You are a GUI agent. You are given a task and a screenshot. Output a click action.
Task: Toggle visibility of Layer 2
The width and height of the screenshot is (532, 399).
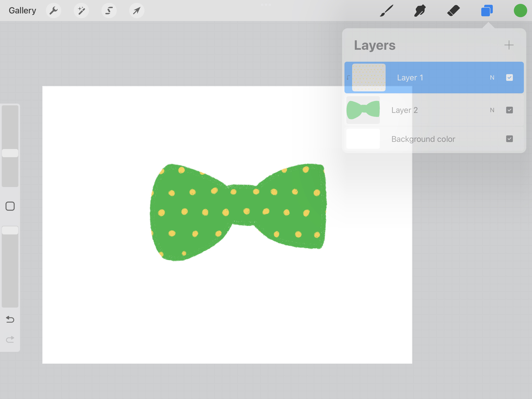point(509,110)
